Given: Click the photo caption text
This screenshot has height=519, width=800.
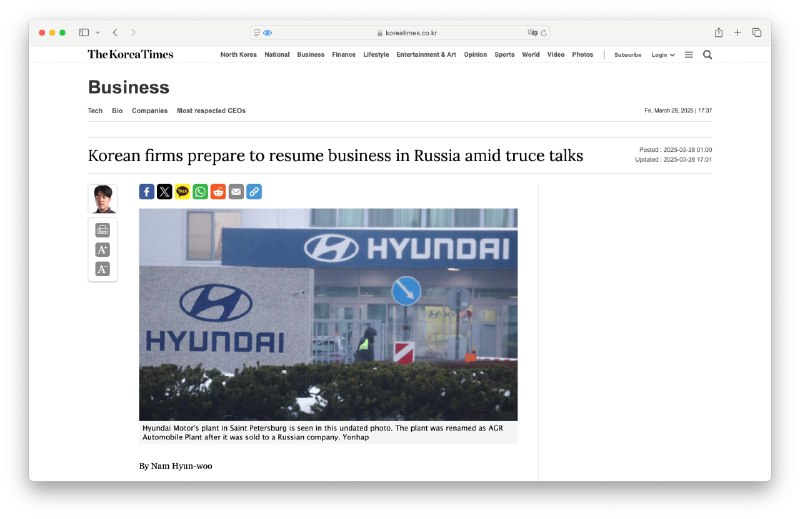Looking at the screenshot, I should [x=322, y=433].
